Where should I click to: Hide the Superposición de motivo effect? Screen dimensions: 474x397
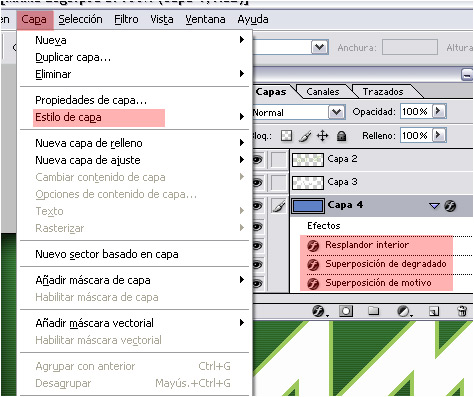(257, 284)
